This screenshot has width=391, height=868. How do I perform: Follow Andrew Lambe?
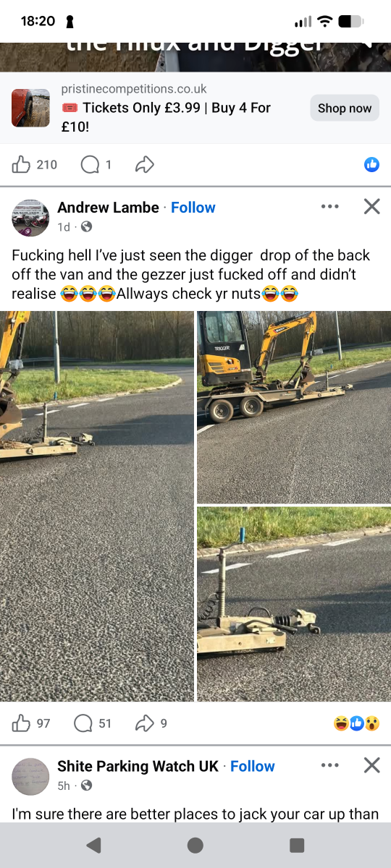(193, 208)
